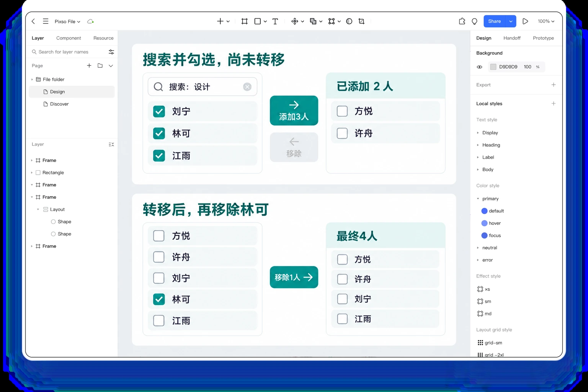Click the cloud sync status icon
The image size is (588, 392).
pos(90,21)
